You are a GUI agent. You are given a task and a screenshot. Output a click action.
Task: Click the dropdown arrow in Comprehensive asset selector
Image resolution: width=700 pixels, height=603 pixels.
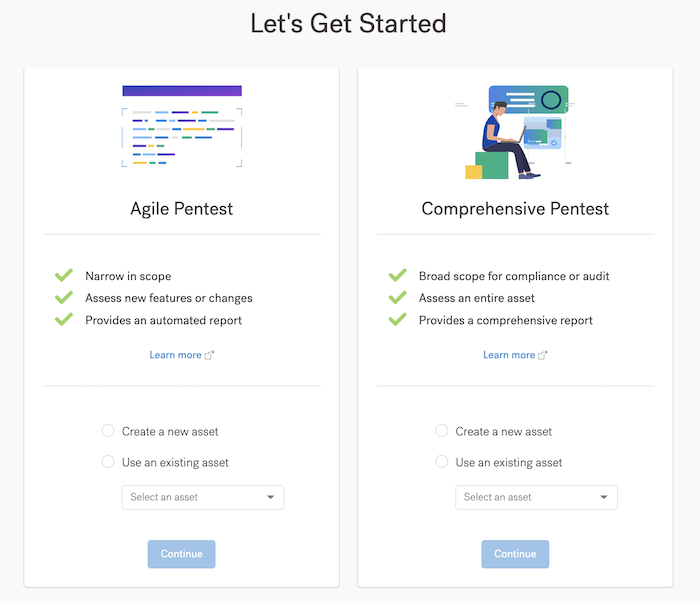(x=604, y=497)
